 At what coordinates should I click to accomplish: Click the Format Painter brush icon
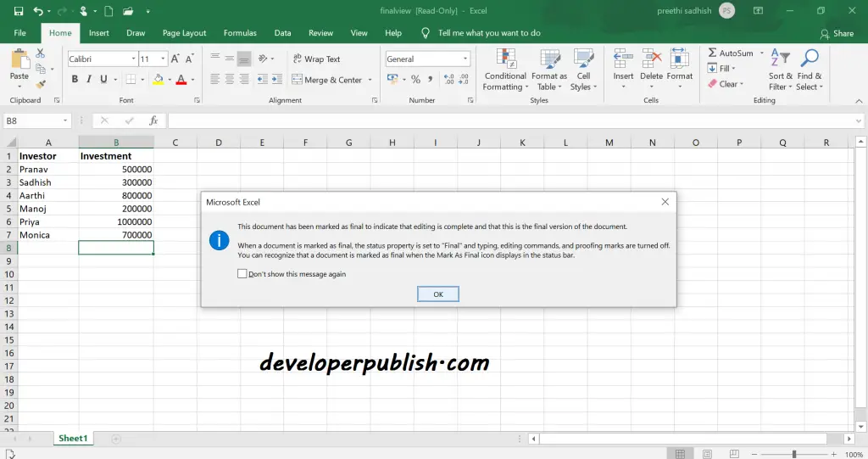(x=41, y=84)
